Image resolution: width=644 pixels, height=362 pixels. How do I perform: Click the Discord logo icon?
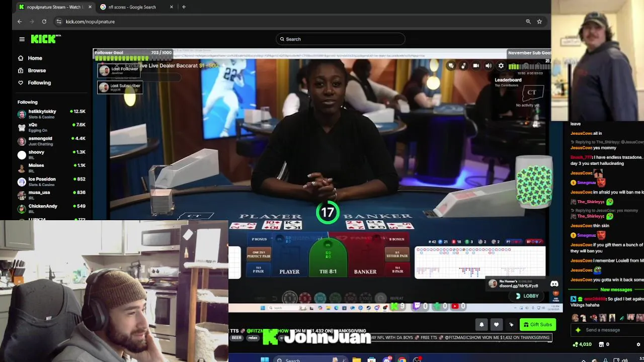click(x=554, y=284)
